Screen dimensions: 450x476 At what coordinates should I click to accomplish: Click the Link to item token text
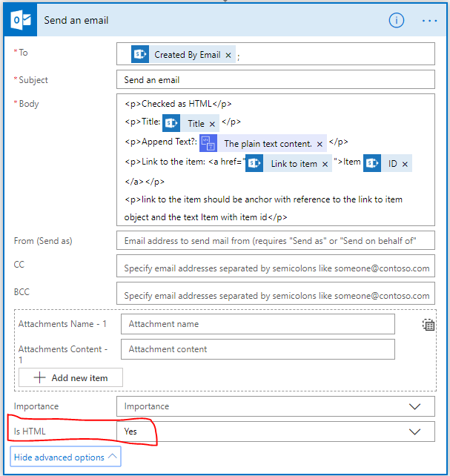[294, 164]
